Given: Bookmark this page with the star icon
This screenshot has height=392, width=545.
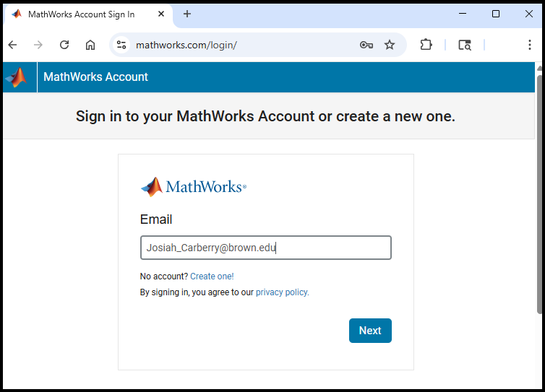Looking at the screenshot, I should tap(390, 45).
